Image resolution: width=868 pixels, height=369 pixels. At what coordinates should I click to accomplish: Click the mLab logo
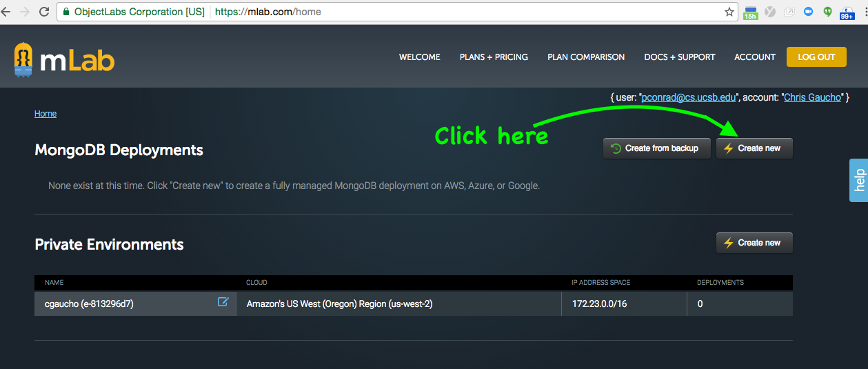(63, 60)
